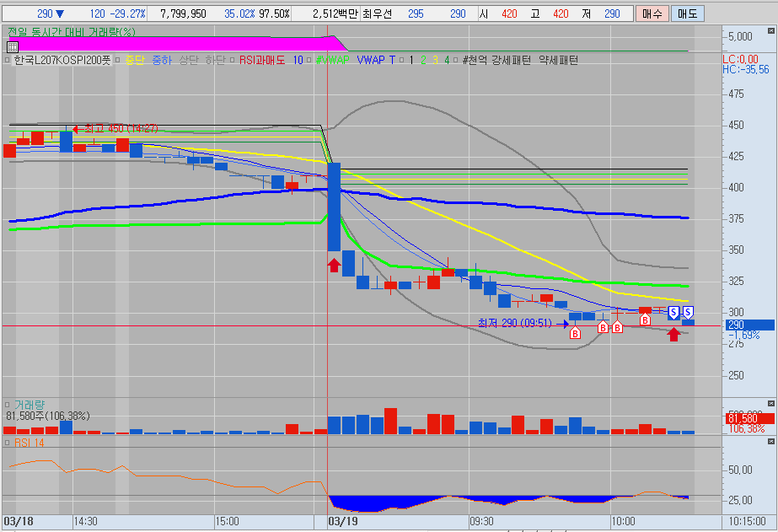Click the 10:15:00 clock label

(x=748, y=522)
